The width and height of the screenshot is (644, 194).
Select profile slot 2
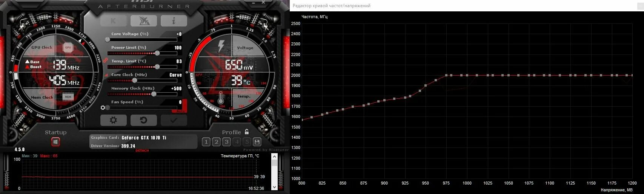(x=216, y=142)
